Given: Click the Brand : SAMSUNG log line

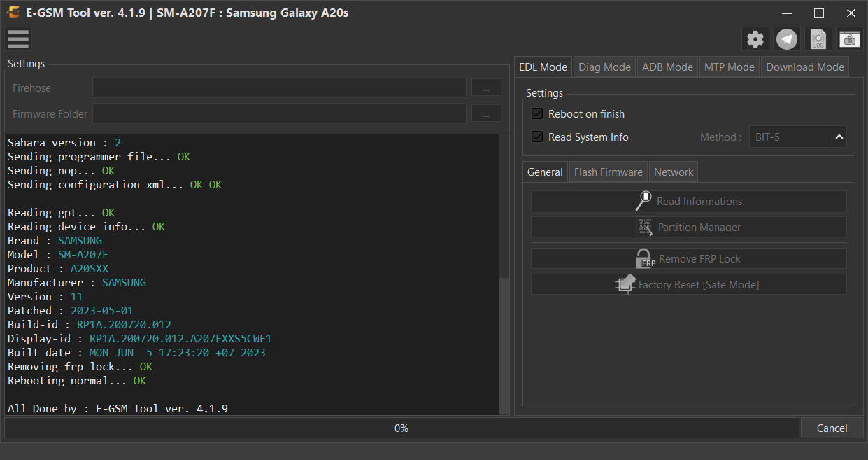Looking at the screenshot, I should tap(55, 241).
